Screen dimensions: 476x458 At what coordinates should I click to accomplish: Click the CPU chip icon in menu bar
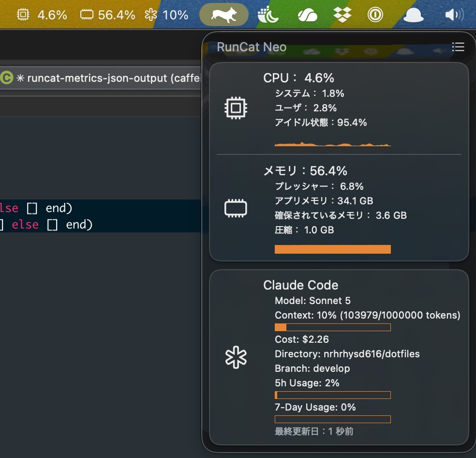(23, 15)
